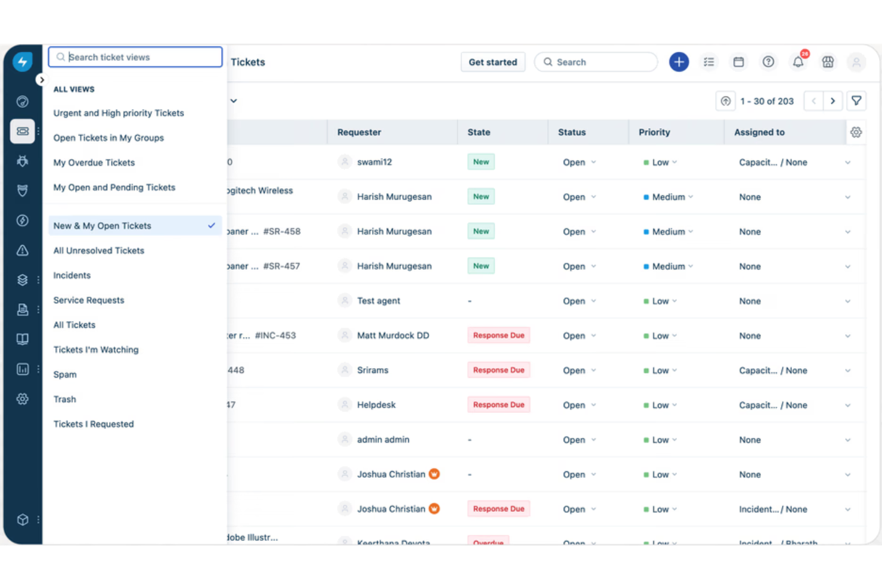The width and height of the screenshot is (882, 588).
Task: Open the Dashboard from the left sidebar
Action: (x=23, y=101)
